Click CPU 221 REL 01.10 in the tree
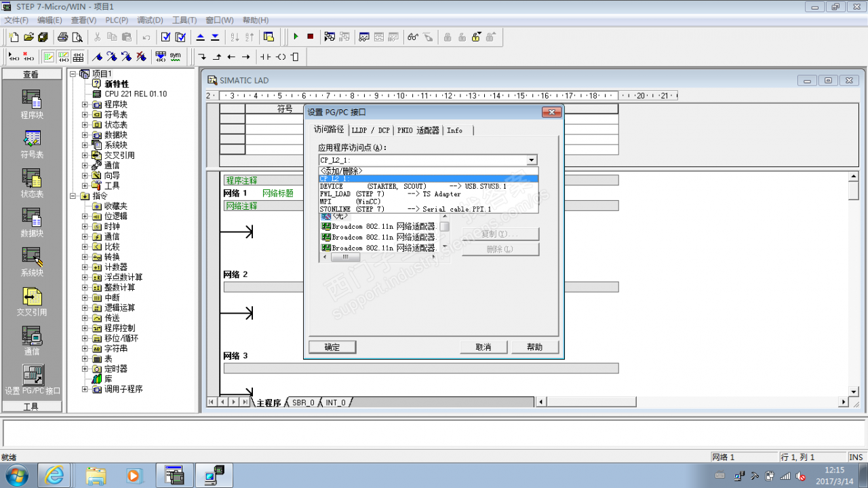Screen dimensions: 868x488 click(136, 94)
